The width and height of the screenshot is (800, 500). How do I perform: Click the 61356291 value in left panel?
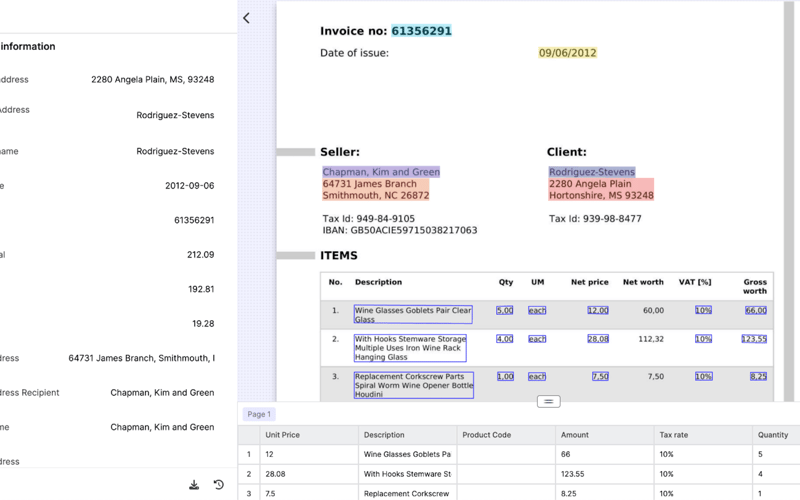[194, 220]
